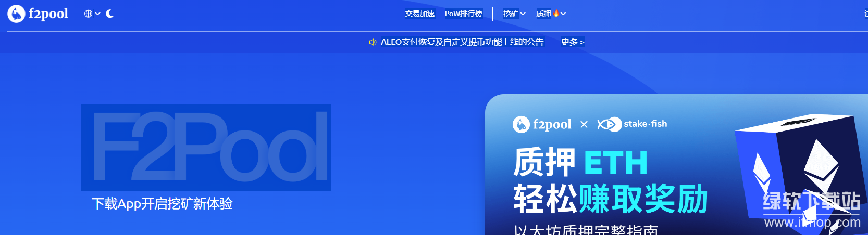Screen dimensions: 868x235
Task: Click the 更多 > link for more announcements
Action: click(x=572, y=42)
